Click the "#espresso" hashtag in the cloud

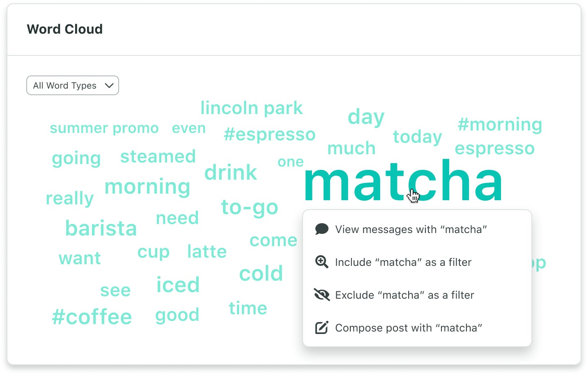point(269,134)
